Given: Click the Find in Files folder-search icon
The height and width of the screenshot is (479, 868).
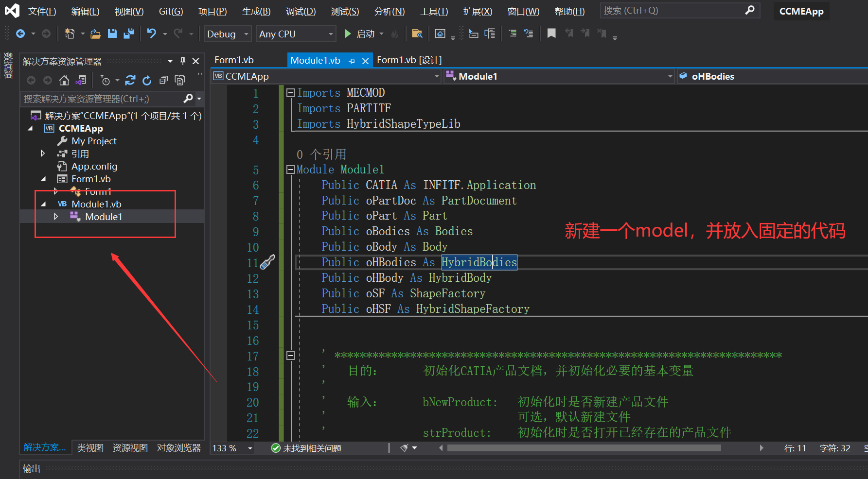Looking at the screenshot, I should click(417, 34).
